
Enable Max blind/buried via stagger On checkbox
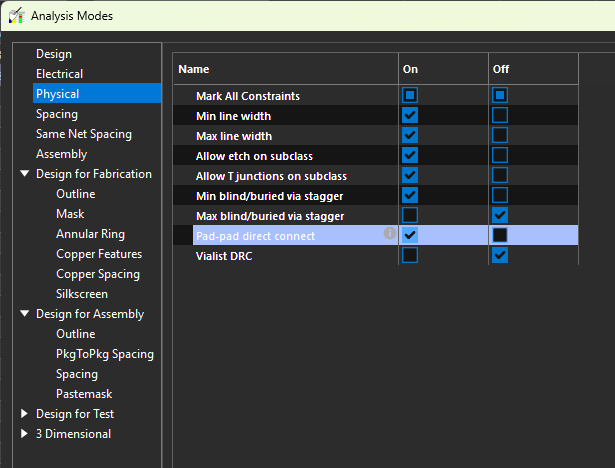410,216
